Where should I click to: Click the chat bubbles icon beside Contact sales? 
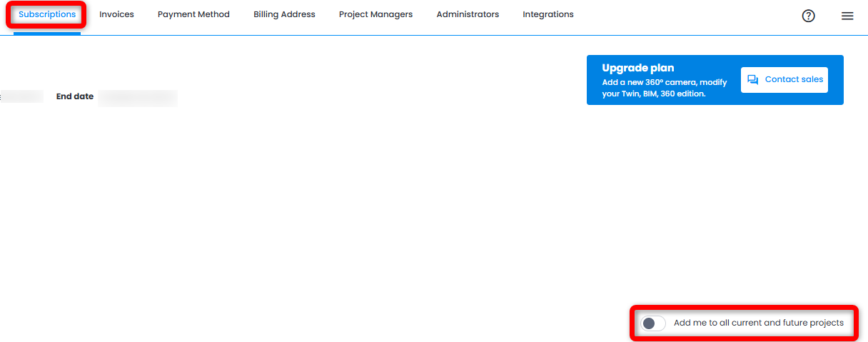click(x=752, y=80)
